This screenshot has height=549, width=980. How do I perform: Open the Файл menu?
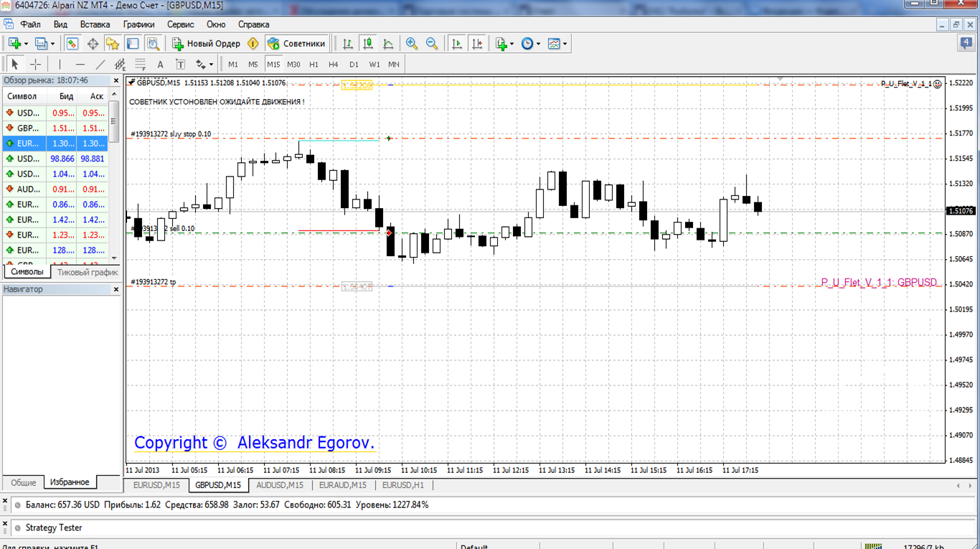[31, 24]
